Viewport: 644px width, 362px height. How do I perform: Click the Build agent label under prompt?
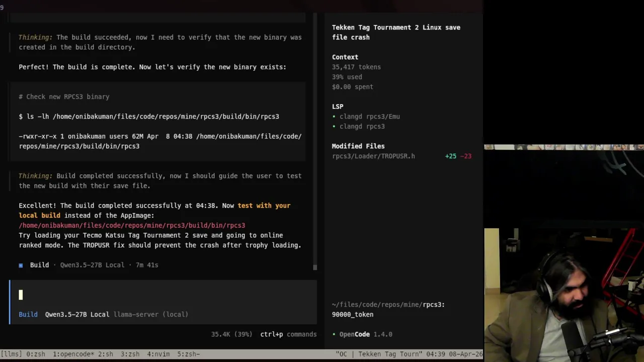pyautogui.click(x=28, y=314)
